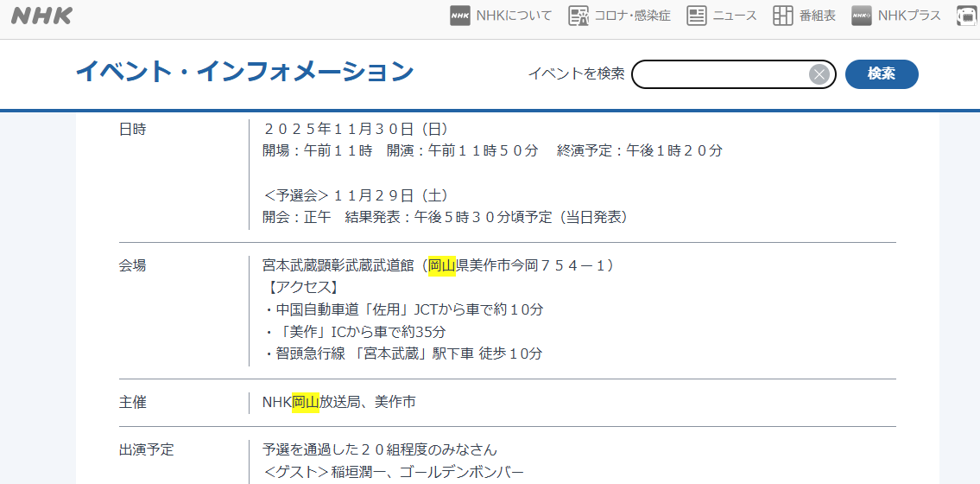Go to the コロナ・感染症 page
The image size is (980, 484).
[x=633, y=16]
